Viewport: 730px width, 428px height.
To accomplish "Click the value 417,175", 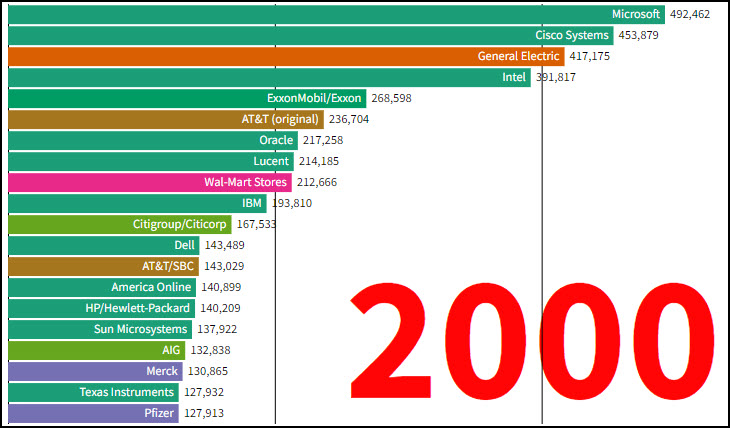I will (x=589, y=56).
